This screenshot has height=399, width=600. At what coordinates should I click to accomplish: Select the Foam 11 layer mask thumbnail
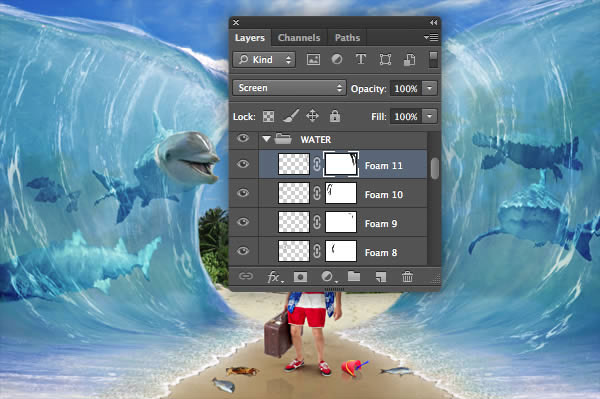pos(341,164)
